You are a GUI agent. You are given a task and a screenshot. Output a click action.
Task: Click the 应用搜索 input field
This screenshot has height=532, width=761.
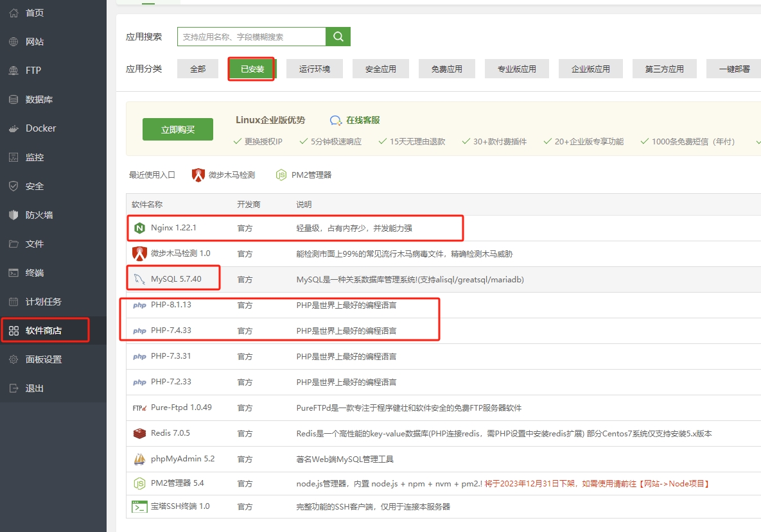pos(252,37)
